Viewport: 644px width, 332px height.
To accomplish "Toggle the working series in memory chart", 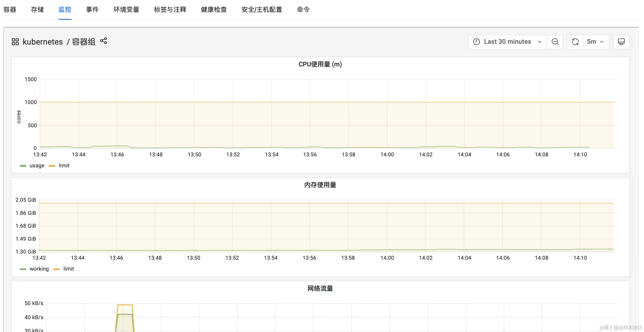I will pyautogui.click(x=39, y=269).
